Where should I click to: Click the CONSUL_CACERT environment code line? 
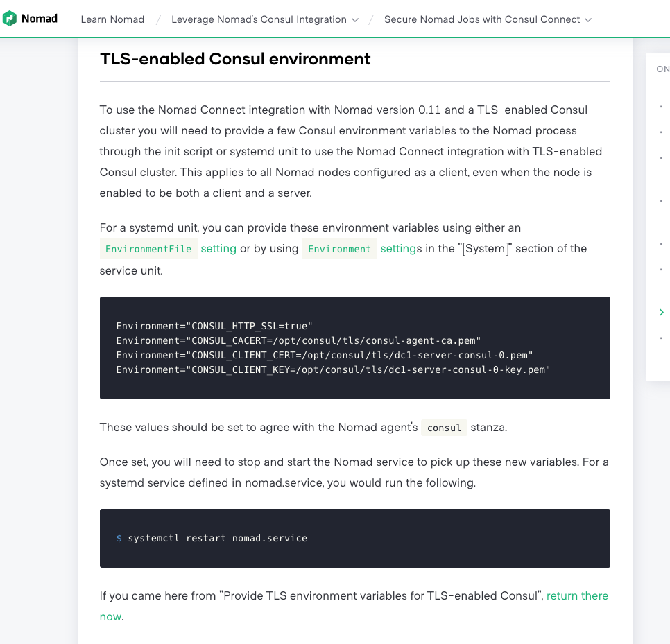(298, 341)
